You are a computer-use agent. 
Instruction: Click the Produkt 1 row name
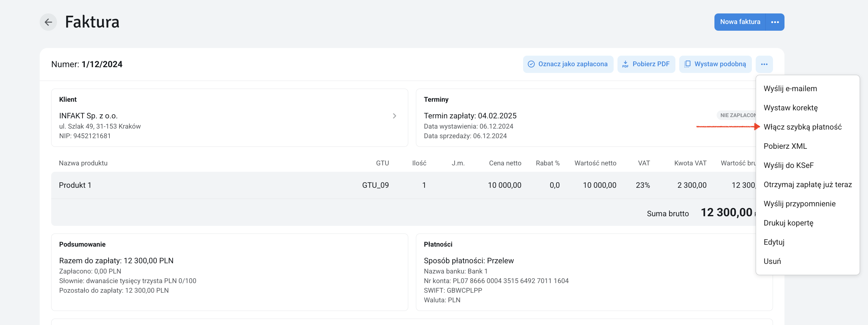(75, 185)
